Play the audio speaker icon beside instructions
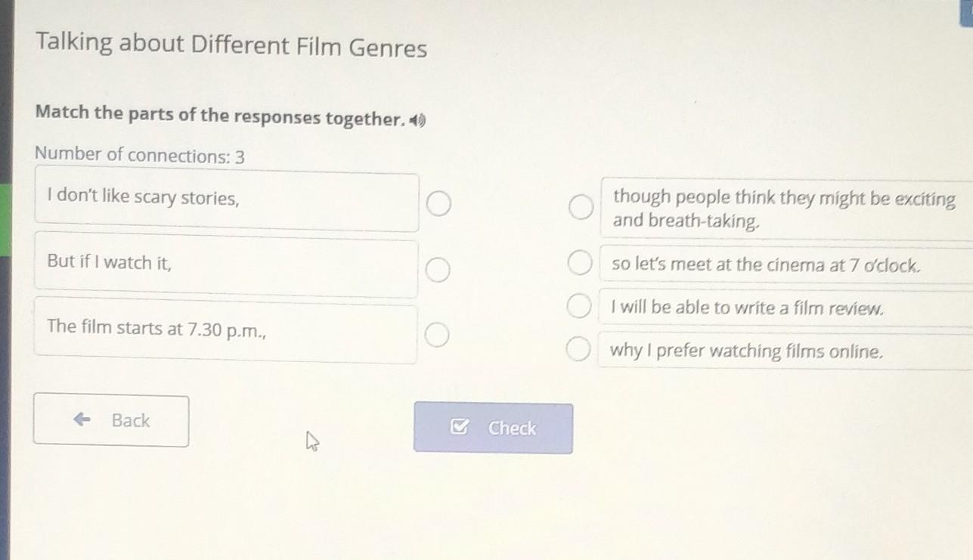Screen dimensions: 973x560 pyautogui.click(x=418, y=119)
